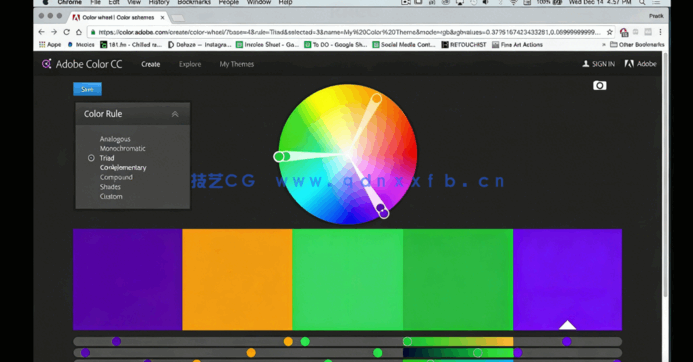The image size is (693, 362).
Task: Open the History menu
Action: pos(159,2)
